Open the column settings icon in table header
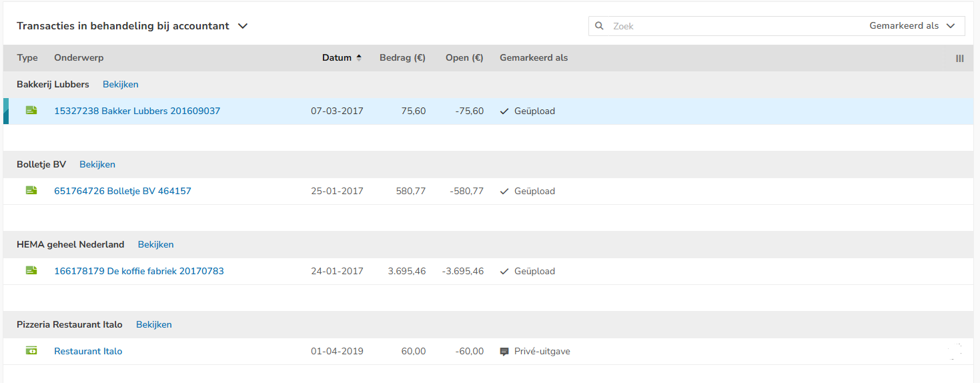980x383 pixels. click(x=960, y=58)
